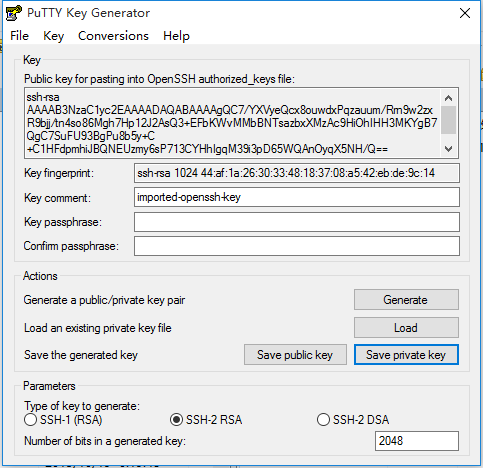Focus the Key passphrase field
The image size is (483, 468).
(x=297, y=222)
